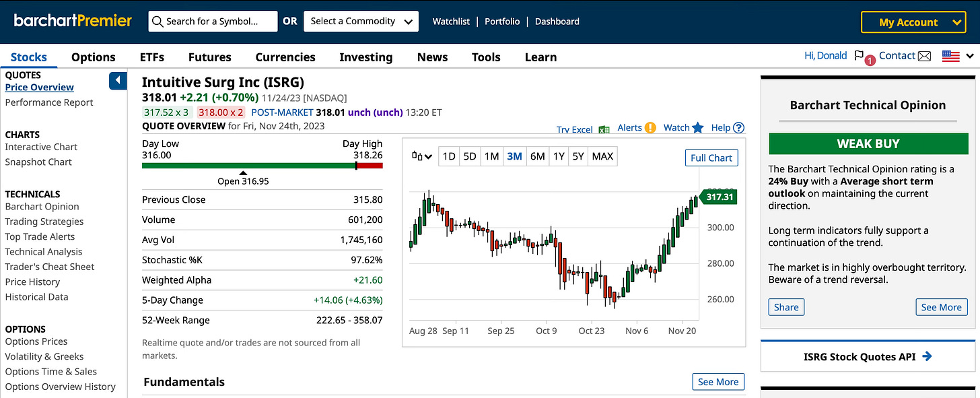Click the blue Watch star icon
The image size is (980, 398).
coord(698,127)
